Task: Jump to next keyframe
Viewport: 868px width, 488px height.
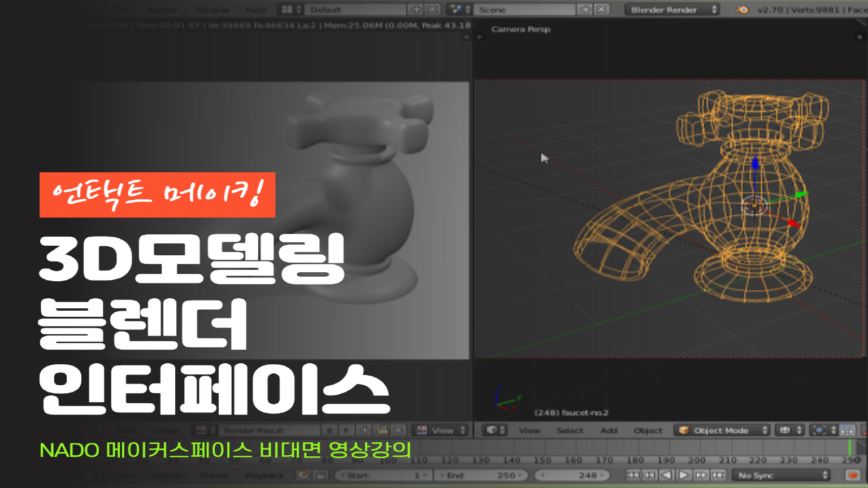Action: (x=701, y=475)
